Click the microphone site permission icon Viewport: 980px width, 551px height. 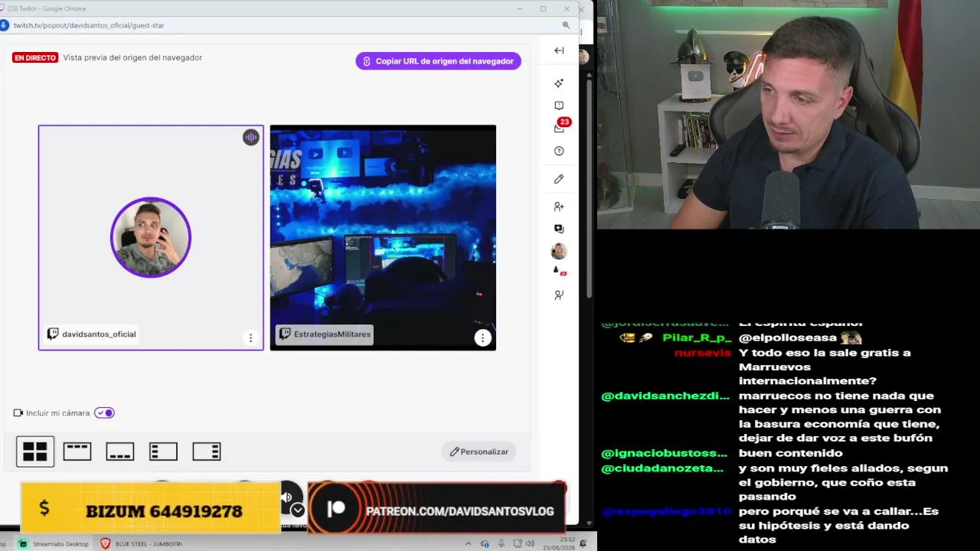pyautogui.click(x=5, y=25)
